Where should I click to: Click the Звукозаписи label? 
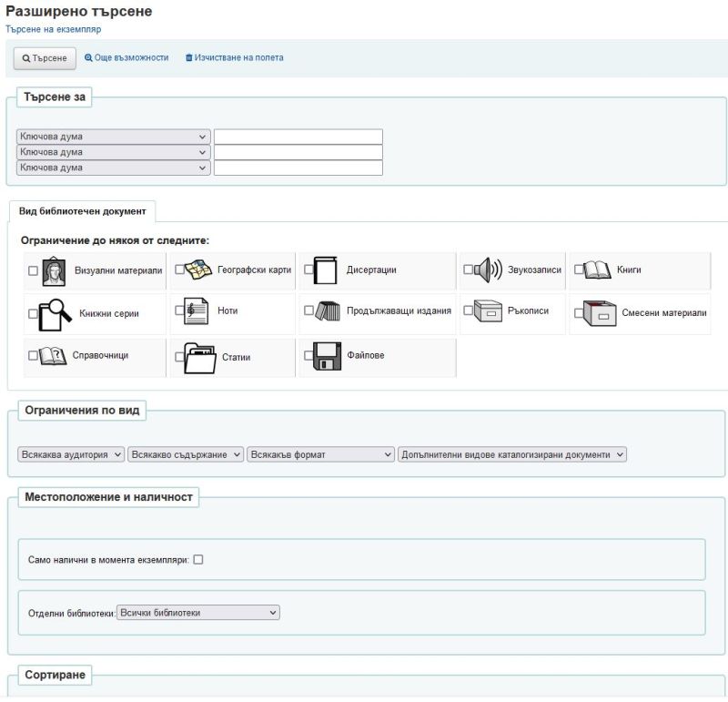point(534,270)
